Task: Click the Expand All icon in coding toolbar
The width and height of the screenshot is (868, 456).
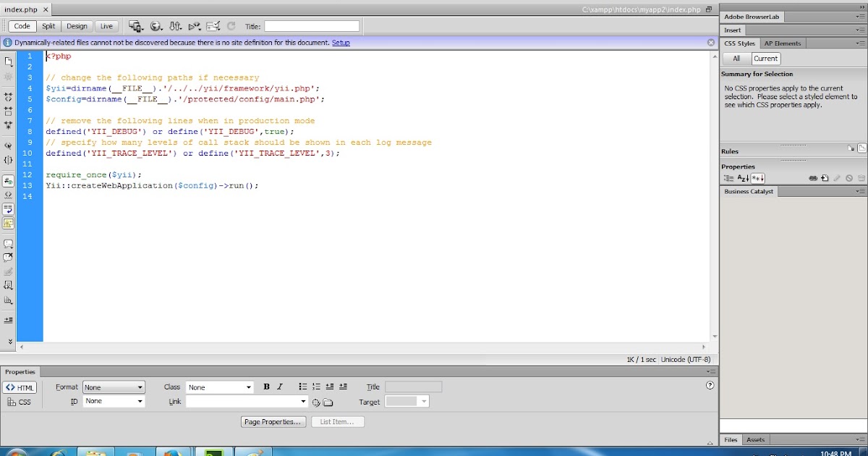Action: point(9,124)
